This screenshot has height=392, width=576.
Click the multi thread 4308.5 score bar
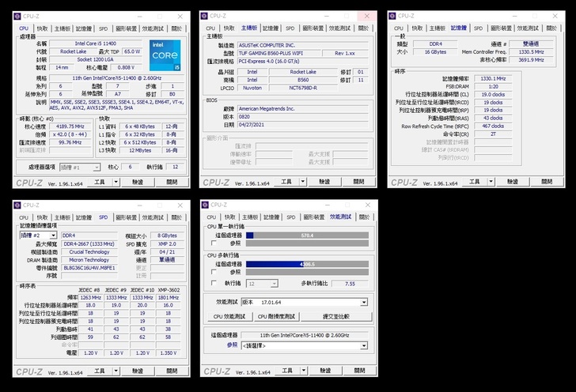point(307,264)
